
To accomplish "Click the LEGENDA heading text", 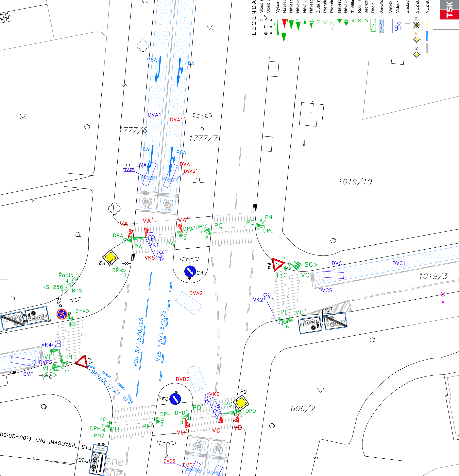I will click(x=254, y=18).
